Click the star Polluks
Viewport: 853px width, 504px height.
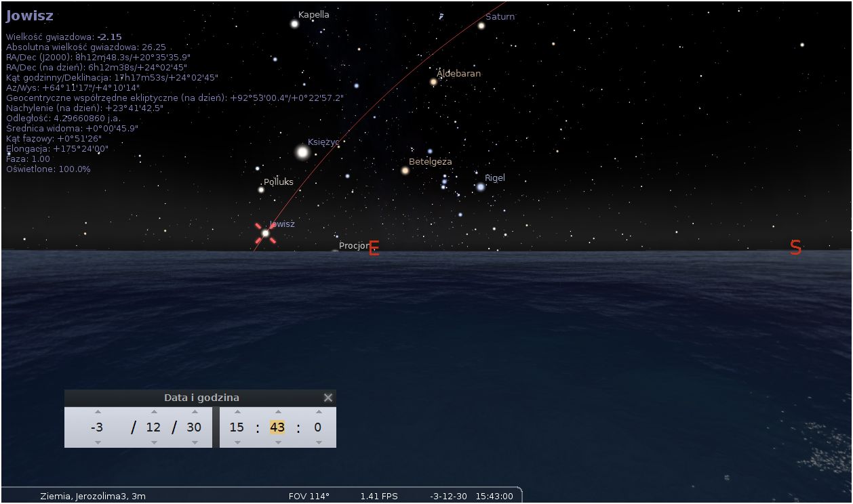point(261,190)
